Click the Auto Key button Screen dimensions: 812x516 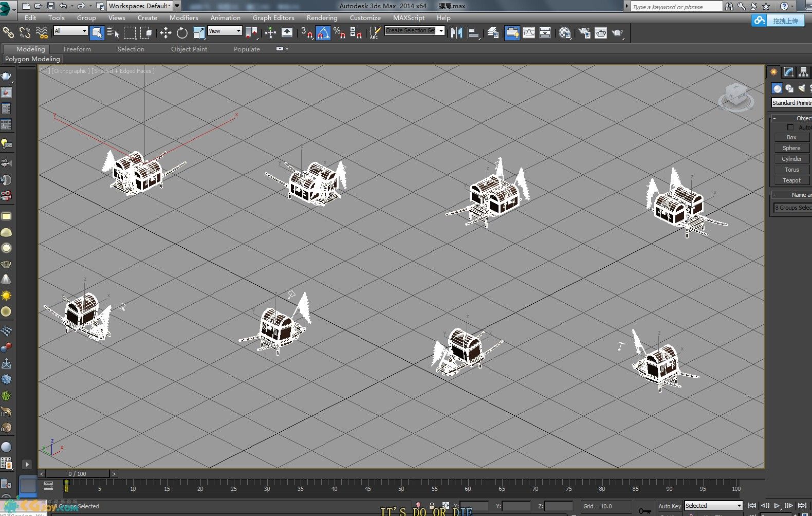670,506
